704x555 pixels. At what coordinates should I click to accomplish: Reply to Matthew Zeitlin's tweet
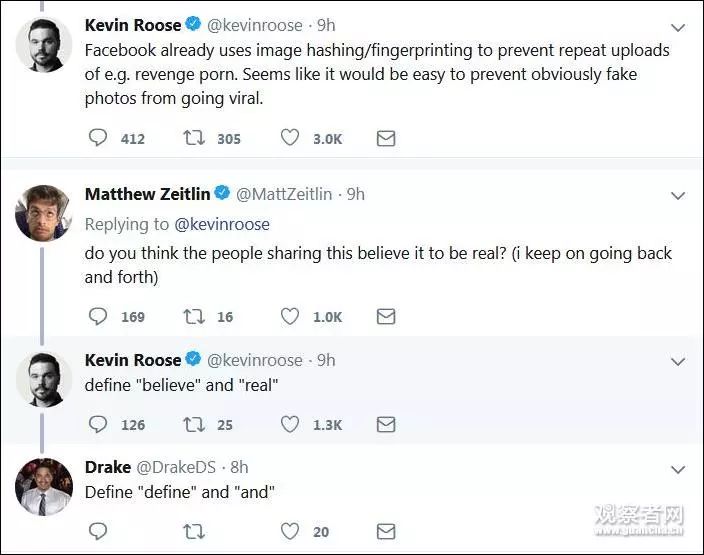(x=98, y=316)
